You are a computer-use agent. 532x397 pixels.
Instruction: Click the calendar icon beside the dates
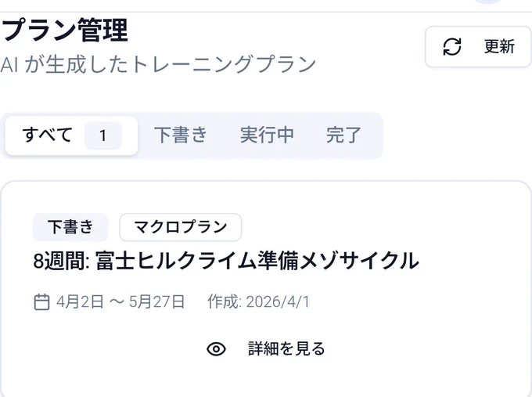pyautogui.click(x=41, y=302)
